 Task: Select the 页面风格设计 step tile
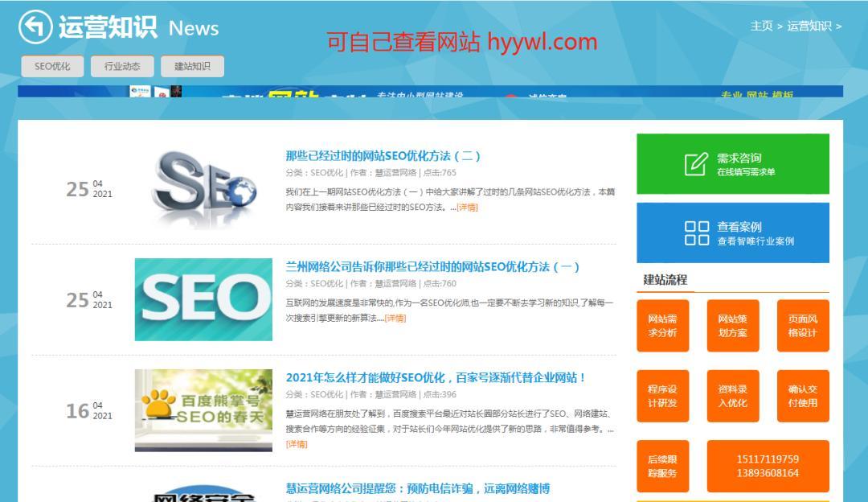[x=803, y=326]
